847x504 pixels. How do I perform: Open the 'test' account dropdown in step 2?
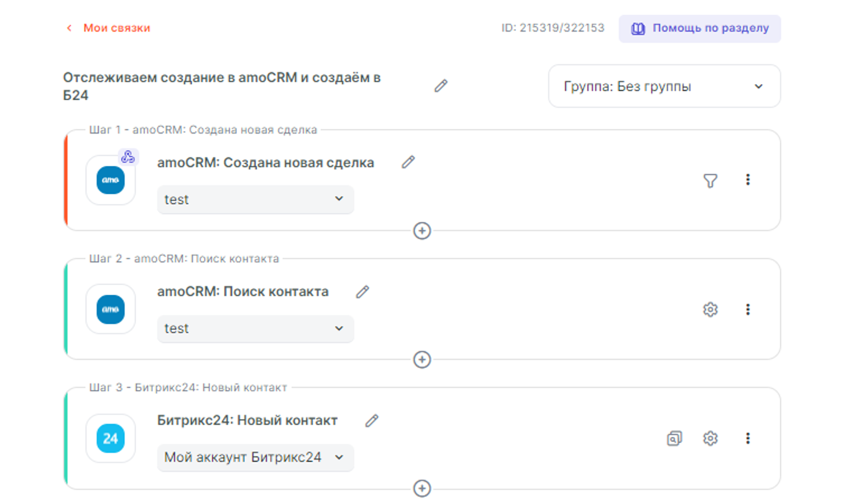[255, 329]
